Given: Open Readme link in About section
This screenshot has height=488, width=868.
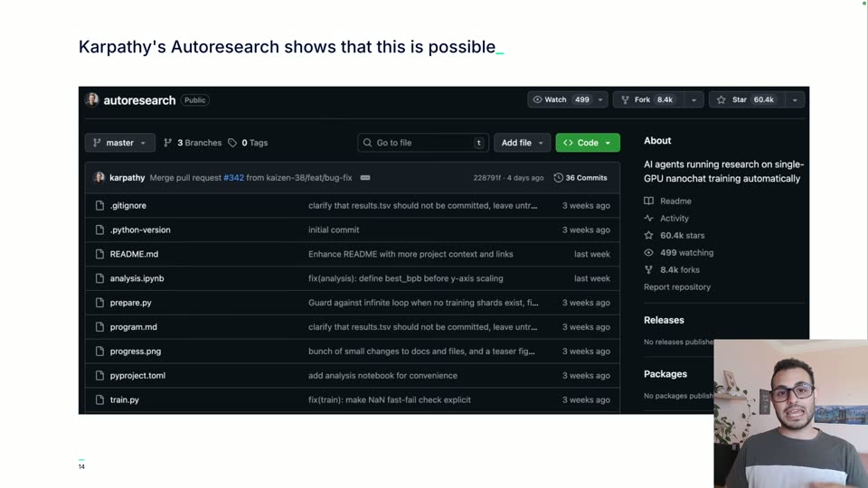Looking at the screenshot, I should coord(675,201).
